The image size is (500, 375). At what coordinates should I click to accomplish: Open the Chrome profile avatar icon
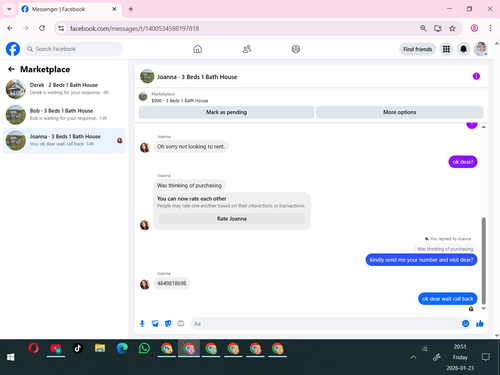pos(474,28)
